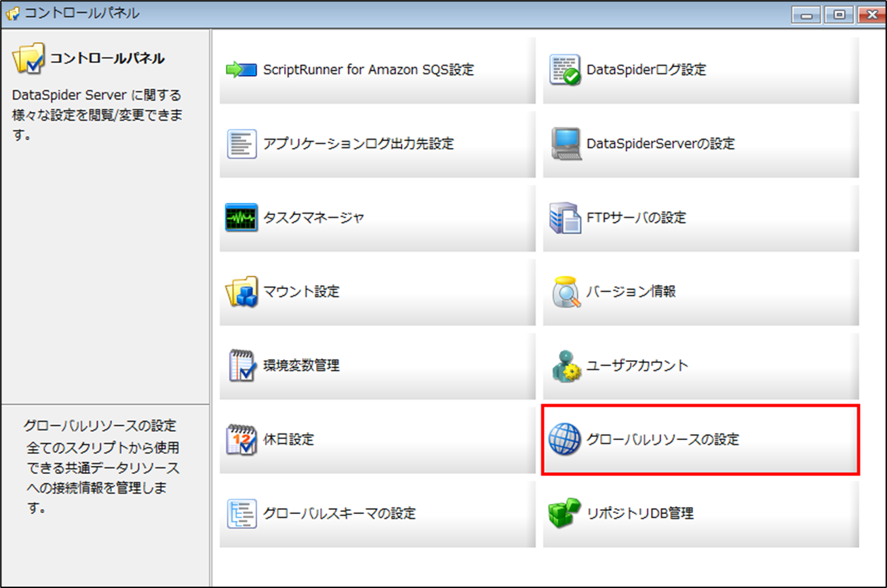
Task: Click the グローバルリソースの設定 globe icon
Action: [x=565, y=439]
